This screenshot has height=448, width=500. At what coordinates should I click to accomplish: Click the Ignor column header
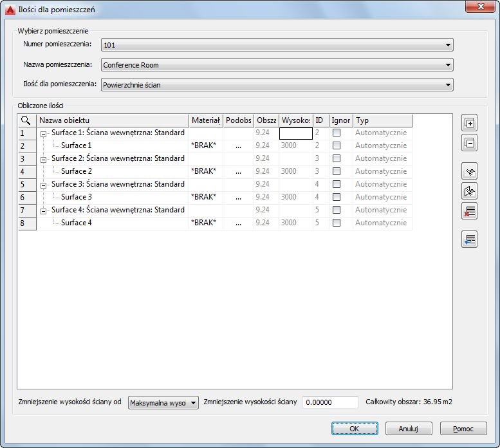point(341,120)
